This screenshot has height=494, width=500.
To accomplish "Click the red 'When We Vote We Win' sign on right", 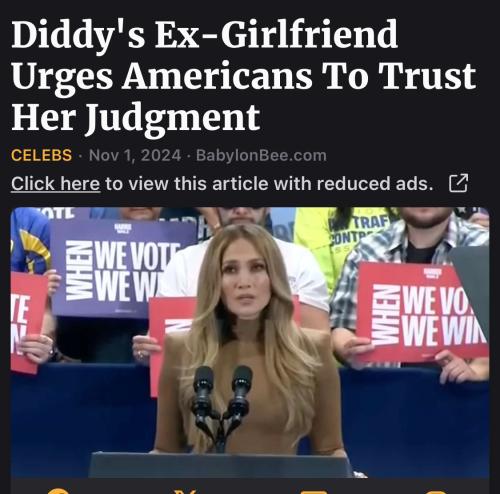I will pyautogui.click(x=422, y=312).
